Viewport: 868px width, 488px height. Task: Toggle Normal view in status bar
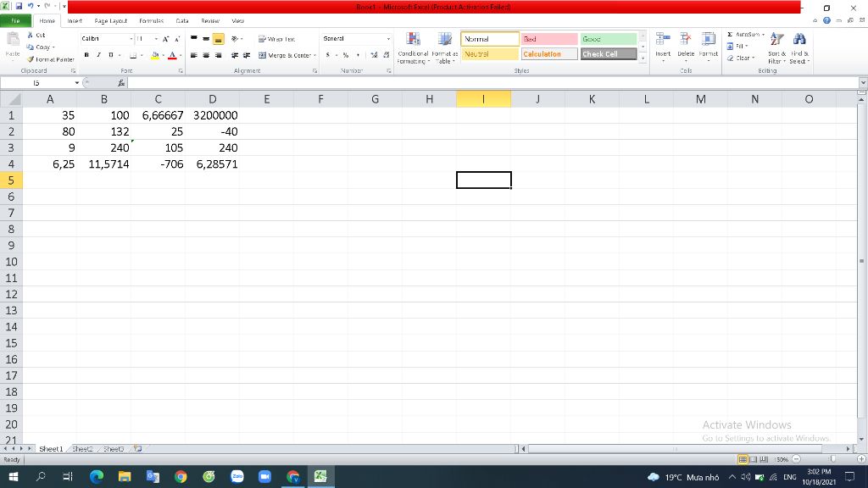point(743,459)
